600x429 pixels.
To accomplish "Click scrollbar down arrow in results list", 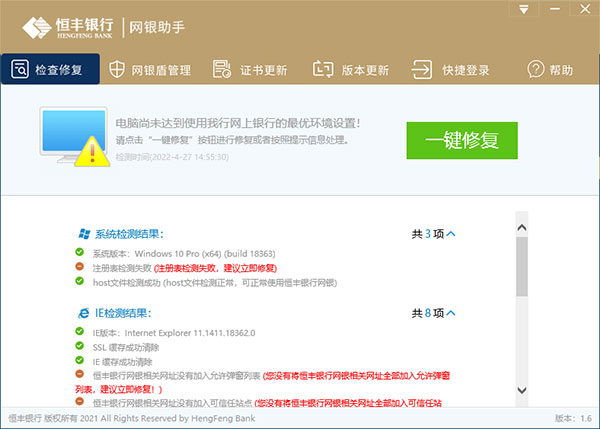I will [x=522, y=390].
